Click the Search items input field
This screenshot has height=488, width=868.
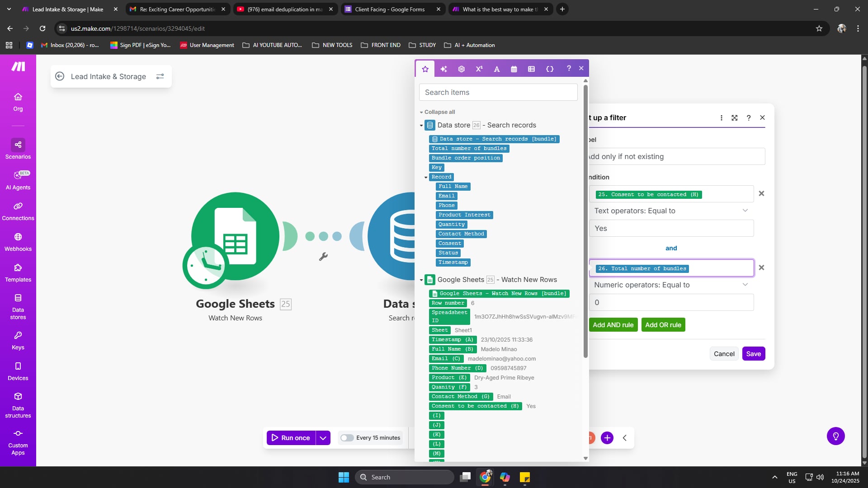498,92
